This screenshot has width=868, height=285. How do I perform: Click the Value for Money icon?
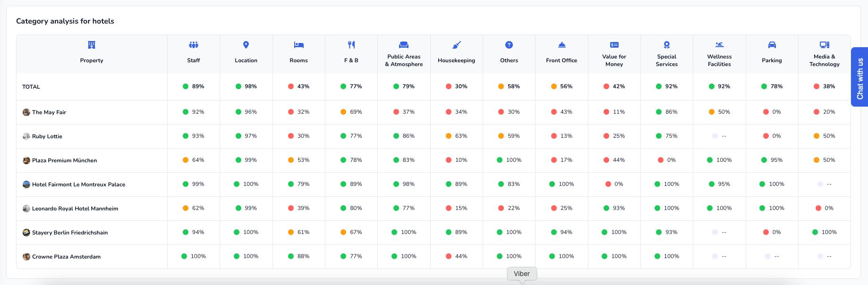[x=614, y=45]
